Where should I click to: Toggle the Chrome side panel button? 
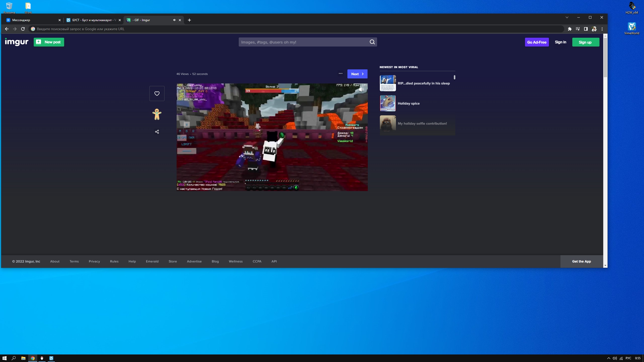tap(586, 29)
